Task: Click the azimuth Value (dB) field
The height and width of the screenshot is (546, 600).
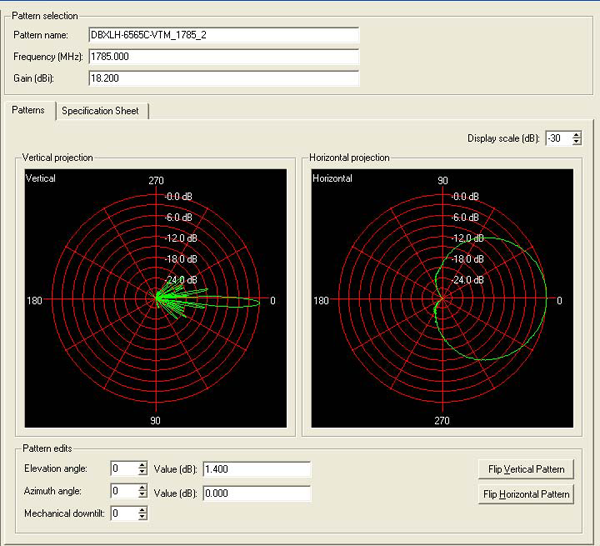Action: coord(256,492)
